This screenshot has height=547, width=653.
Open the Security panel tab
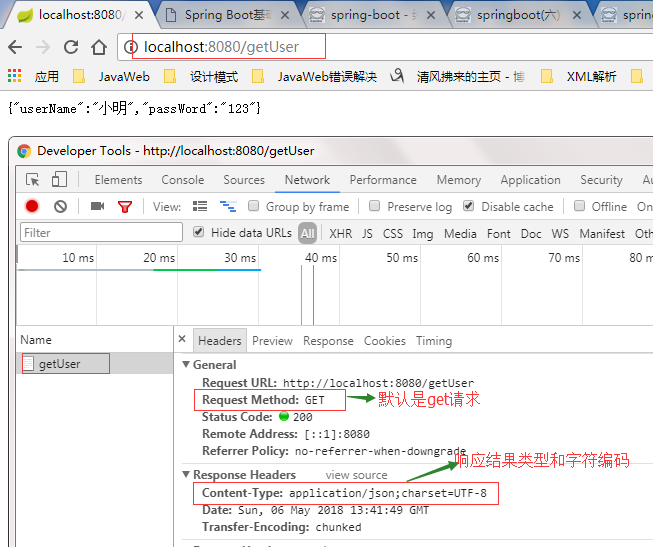click(601, 180)
